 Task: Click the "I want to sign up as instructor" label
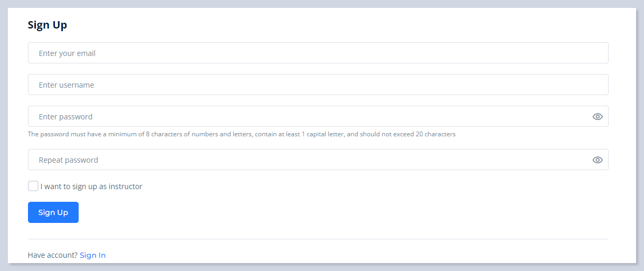(91, 186)
